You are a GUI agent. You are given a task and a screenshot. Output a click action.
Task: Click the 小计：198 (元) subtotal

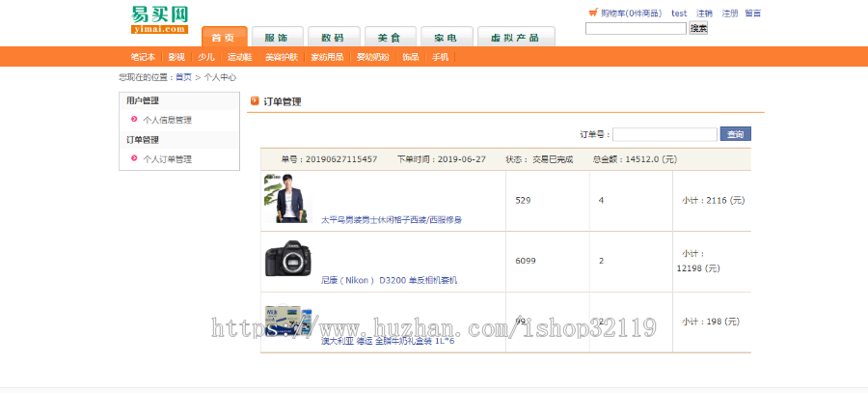tap(711, 322)
